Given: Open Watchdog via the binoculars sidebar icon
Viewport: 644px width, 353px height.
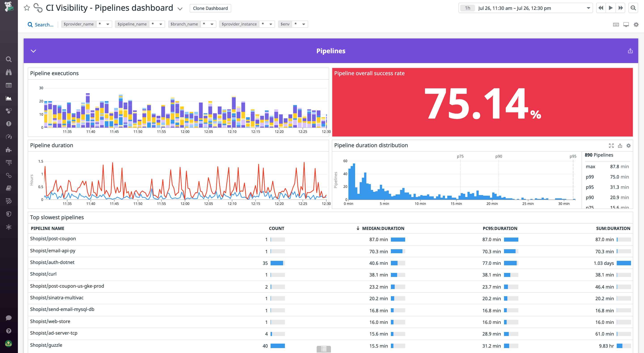Looking at the screenshot, I should pos(9,72).
